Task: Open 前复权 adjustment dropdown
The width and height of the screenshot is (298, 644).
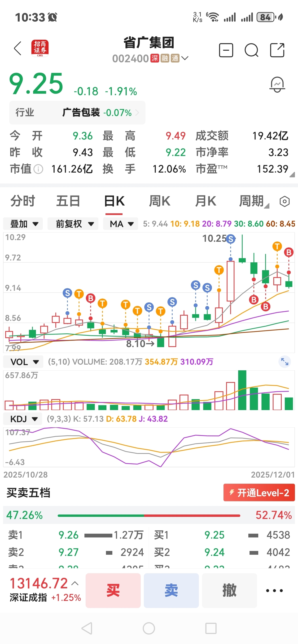Action: (x=73, y=224)
